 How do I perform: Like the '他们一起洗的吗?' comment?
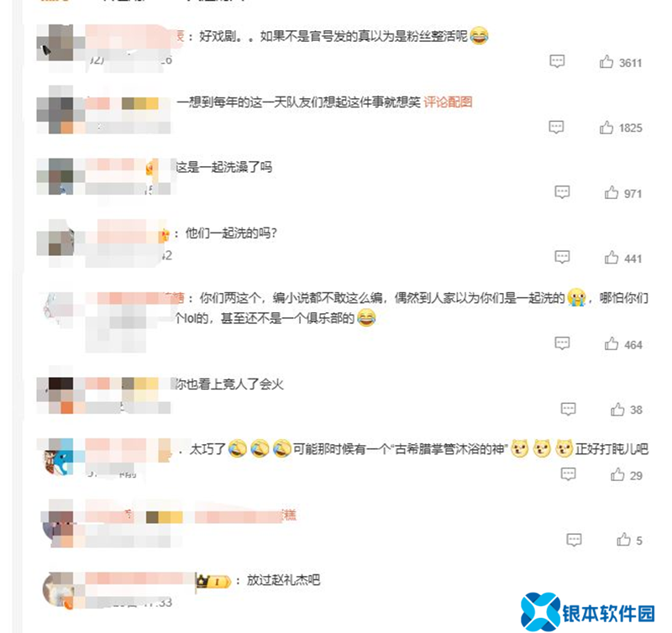click(x=612, y=258)
